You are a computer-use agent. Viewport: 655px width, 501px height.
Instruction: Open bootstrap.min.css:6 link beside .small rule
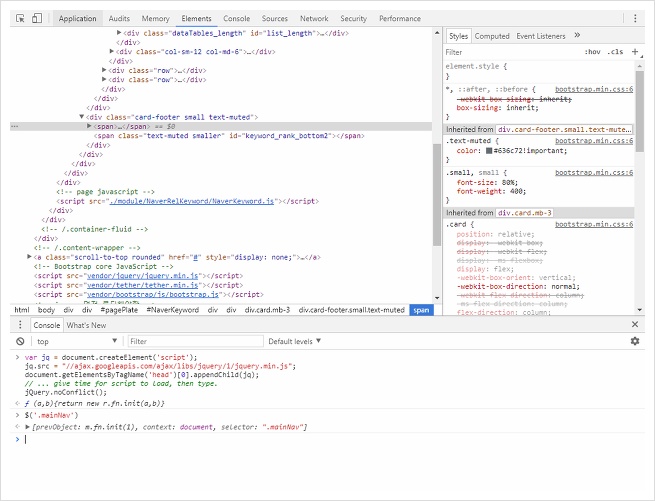(594, 173)
